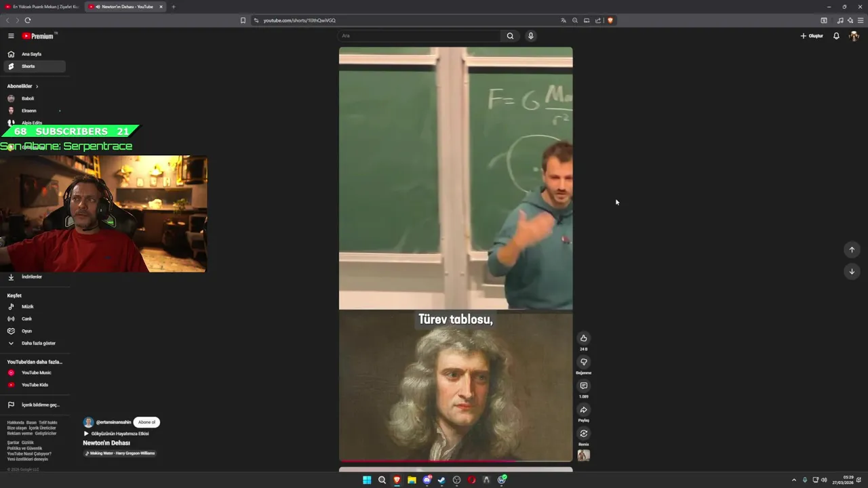Like the Short with thumbs up
The image size is (868, 488).
click(583, 338)
